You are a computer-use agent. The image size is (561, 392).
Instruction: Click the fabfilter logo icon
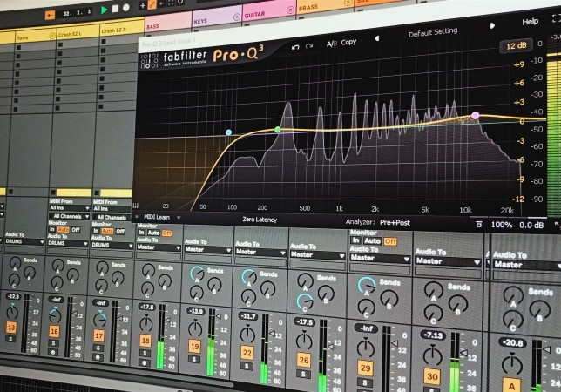pyautogui.click(x=149, y=60)
